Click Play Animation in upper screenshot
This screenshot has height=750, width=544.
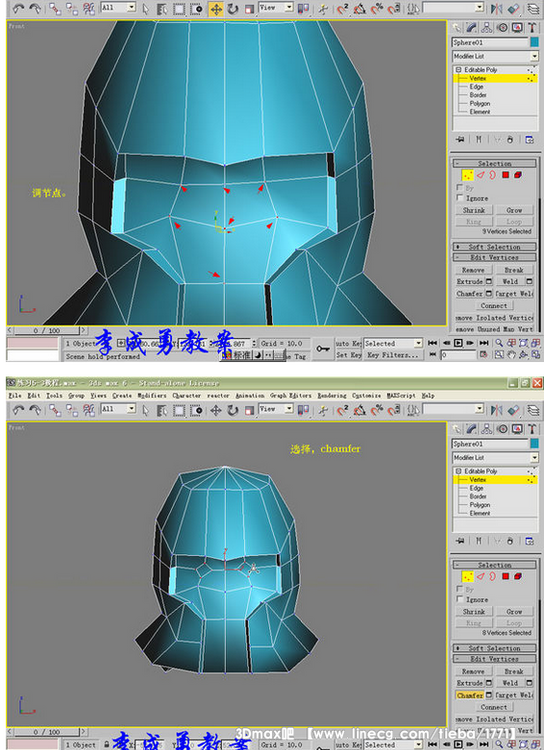[458, 343]
